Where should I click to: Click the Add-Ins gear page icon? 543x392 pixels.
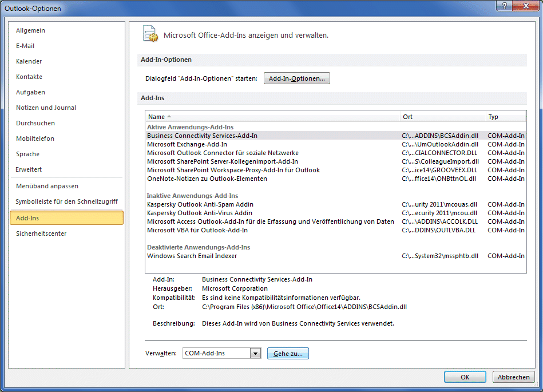click(x=149, y=34)
